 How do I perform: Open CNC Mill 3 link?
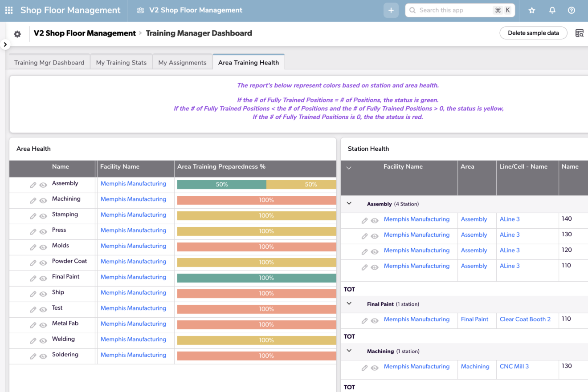(514, 367)
